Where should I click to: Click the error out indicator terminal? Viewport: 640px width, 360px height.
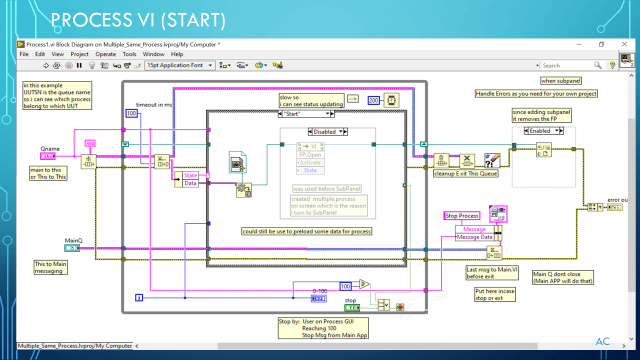point(614,207)
